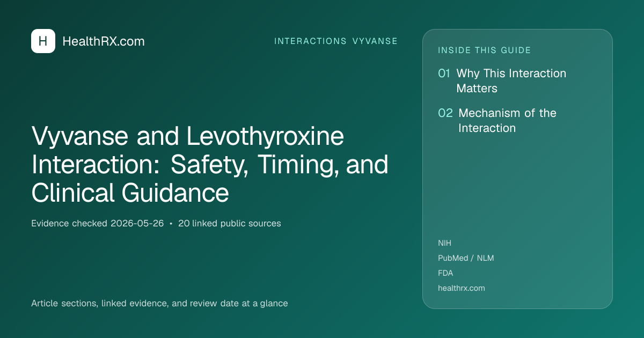Click the PubMed / NLM source entry

(466, 258)
